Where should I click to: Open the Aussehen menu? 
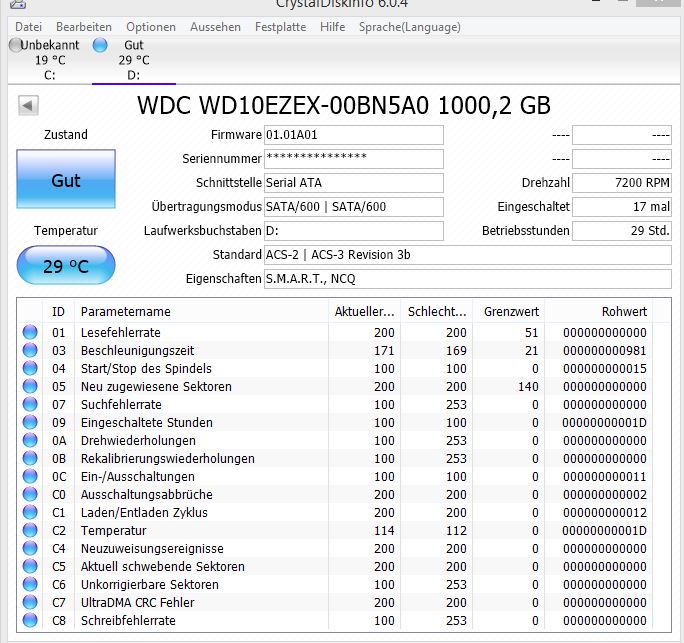click(215, 27)
